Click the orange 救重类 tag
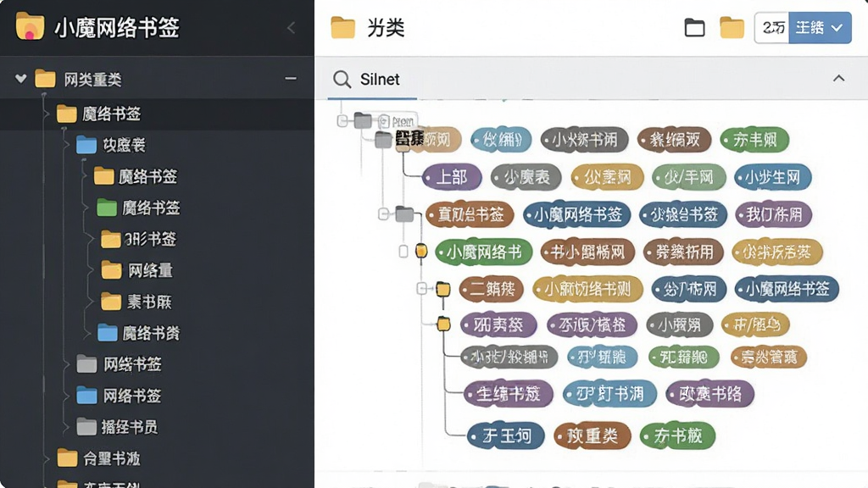The width and height of the screenshot is (868, 488). [592, 436]
